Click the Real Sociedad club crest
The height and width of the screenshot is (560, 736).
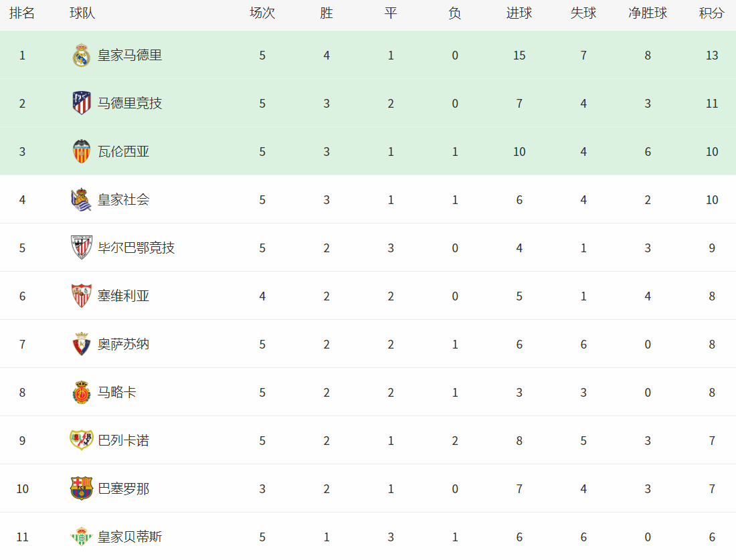81,199
